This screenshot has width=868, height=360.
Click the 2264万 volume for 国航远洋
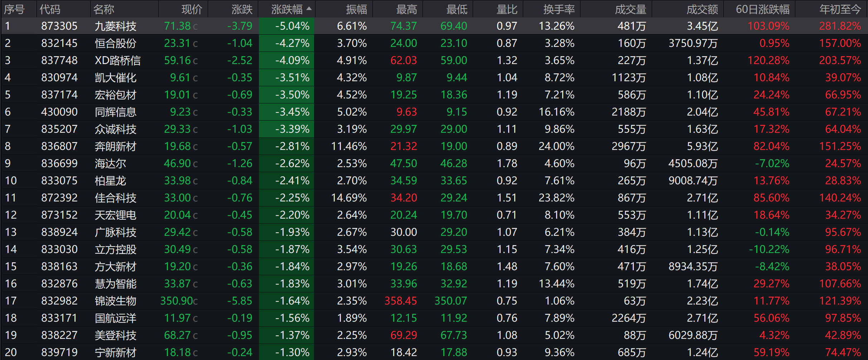[629, 318]
